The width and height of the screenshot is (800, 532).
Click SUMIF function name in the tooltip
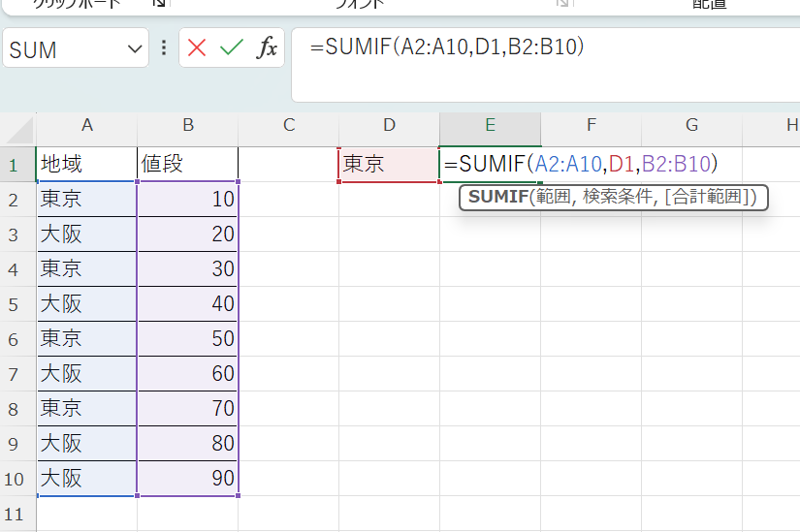pyautogui.click(x=497, y=198)
